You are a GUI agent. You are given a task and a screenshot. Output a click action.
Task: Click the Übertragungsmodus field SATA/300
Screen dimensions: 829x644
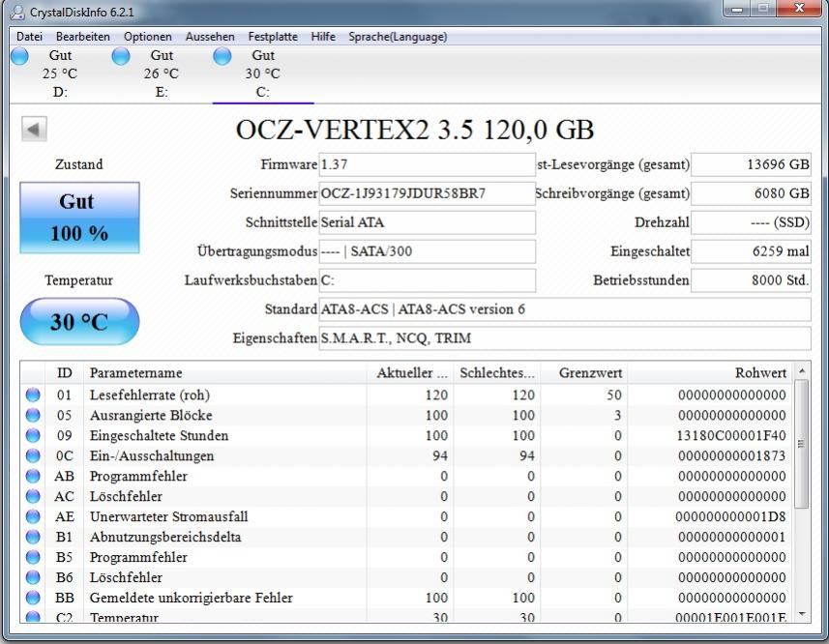(428, 251)
